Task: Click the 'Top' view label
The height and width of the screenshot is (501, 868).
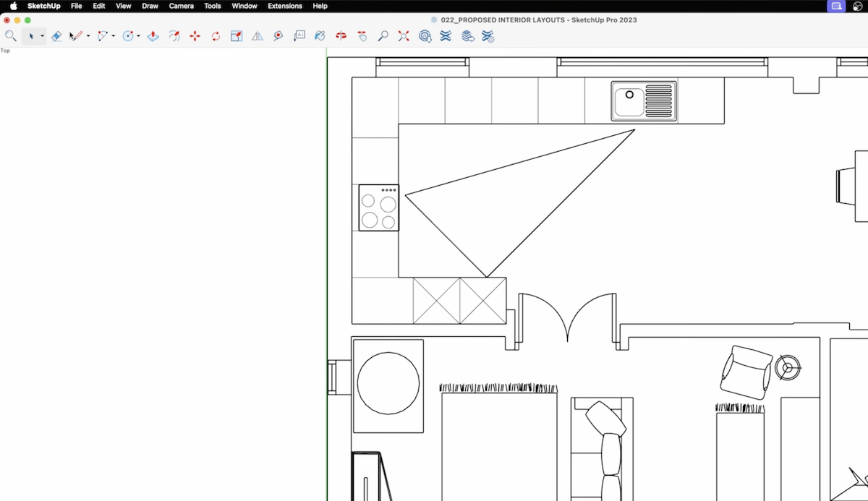Action: 5,51
